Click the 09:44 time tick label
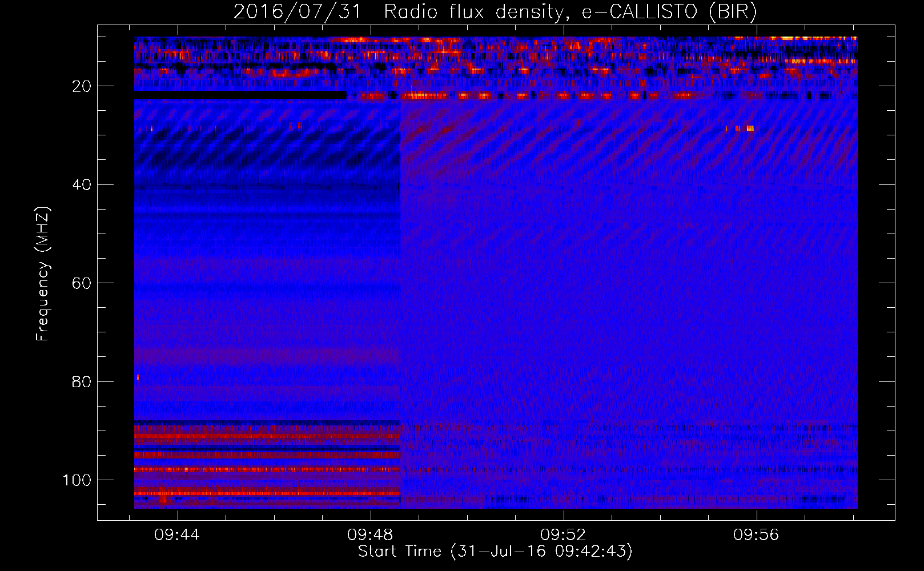 [x=177, y=535]
